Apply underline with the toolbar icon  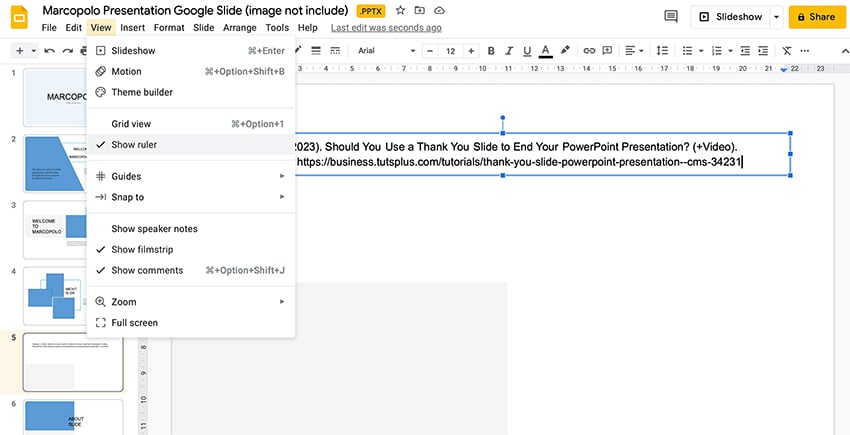(x=524, y=50)
